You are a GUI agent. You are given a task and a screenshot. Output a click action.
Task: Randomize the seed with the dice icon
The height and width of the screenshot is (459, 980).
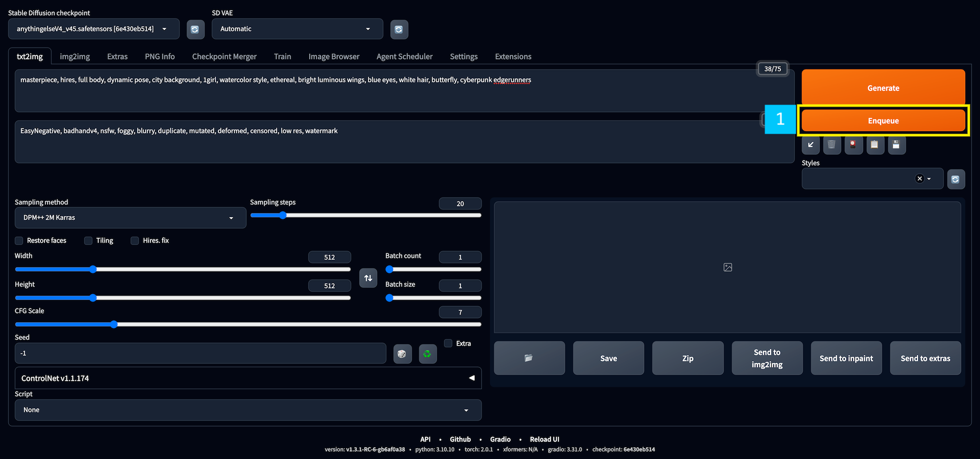point(402,353)
